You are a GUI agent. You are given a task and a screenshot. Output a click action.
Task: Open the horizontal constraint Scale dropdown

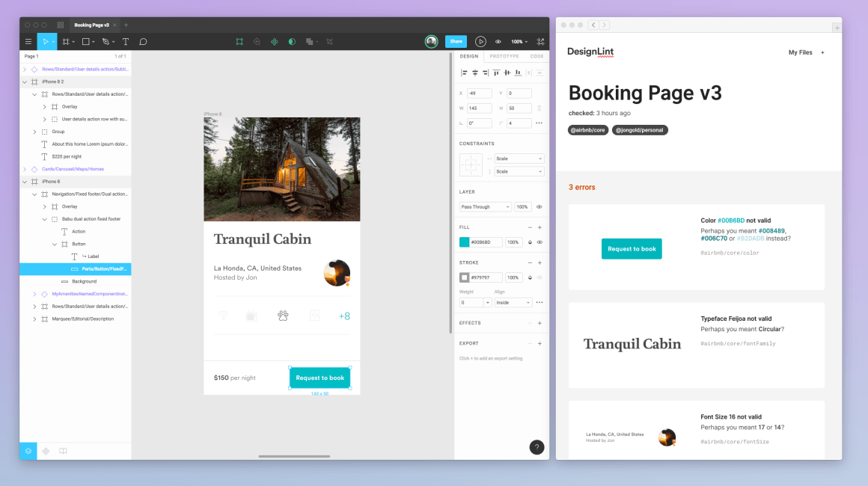[x=519, y=159]
